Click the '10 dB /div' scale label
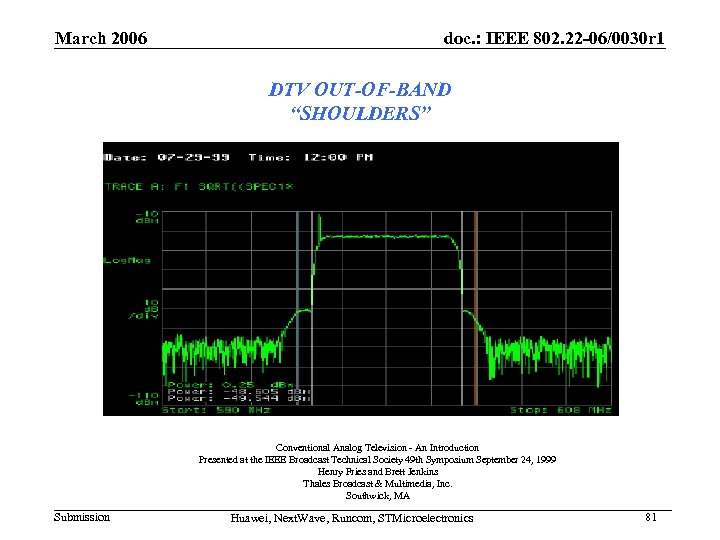 (x=145, y=309)
